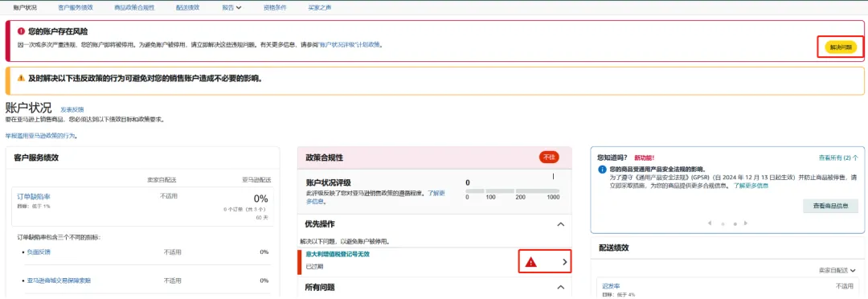The height and width of the screenshot is (299, 868).
Task: Click the 账户状况评级 score bar
Action: (513, 190)
